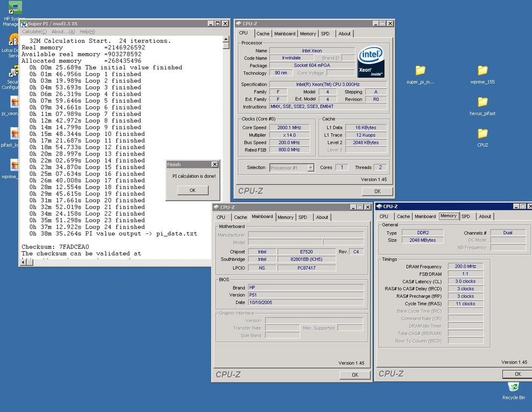Image resolution: width=532 pixels, height=412 pixels.
Task: Select About tab in the Memory CPU-Z window
Action: [x=485, y=216]
